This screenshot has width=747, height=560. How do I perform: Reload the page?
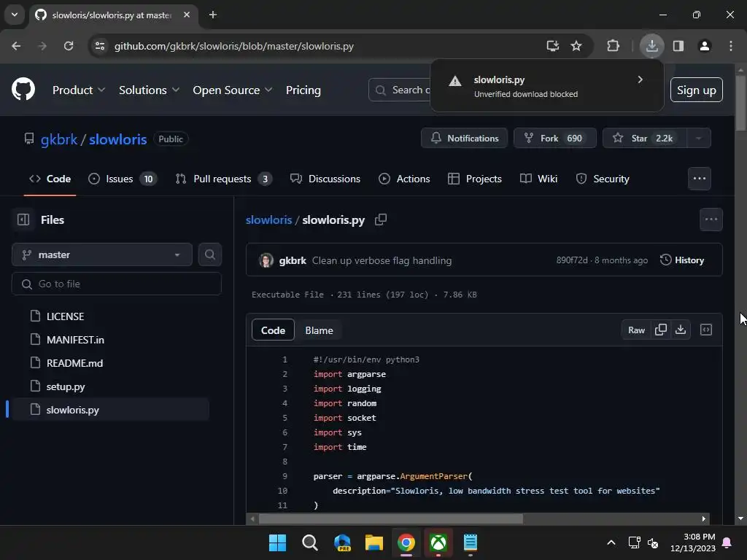click(x=69, y=46)
